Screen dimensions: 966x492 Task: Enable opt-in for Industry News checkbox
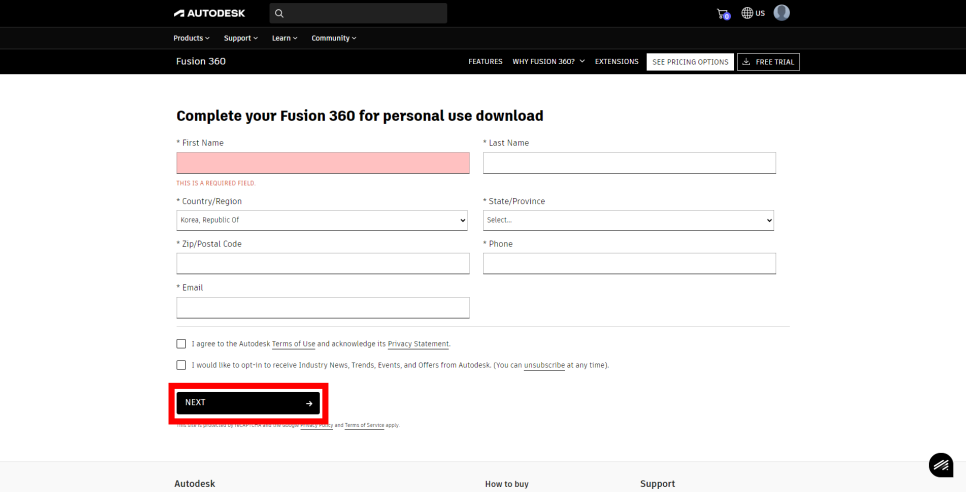click(181, 365)
